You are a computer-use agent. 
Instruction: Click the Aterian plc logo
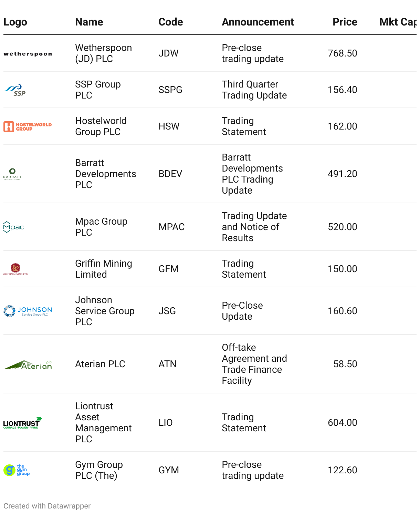click(x=28, y=364)
